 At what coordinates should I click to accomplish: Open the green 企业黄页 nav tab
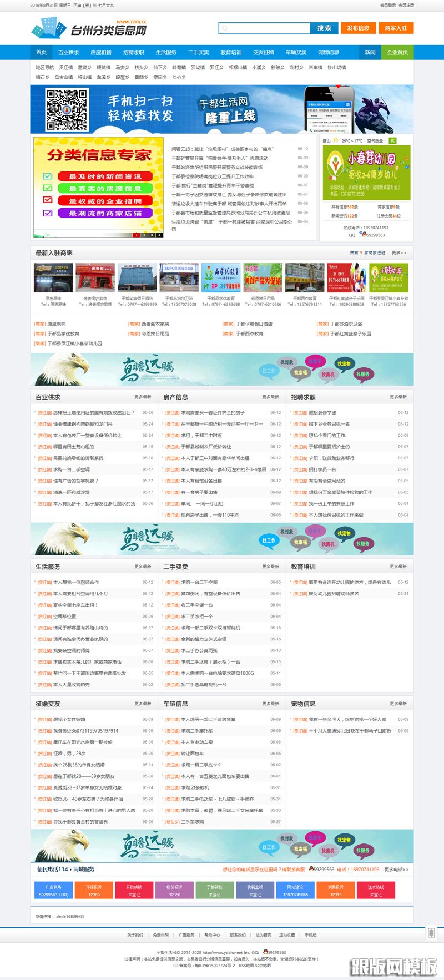[397, 52]
